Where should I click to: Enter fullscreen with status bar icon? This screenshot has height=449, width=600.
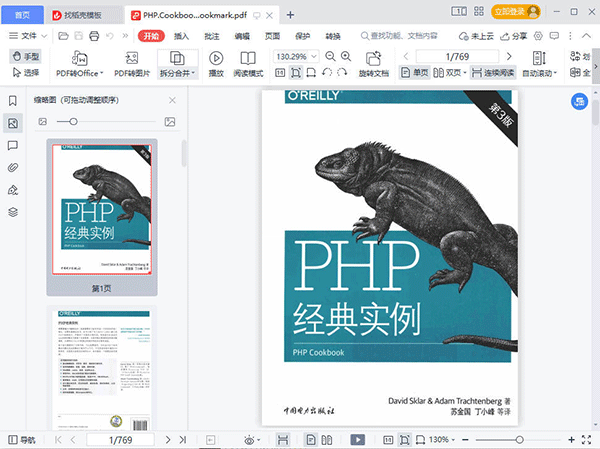click(586, 439)
